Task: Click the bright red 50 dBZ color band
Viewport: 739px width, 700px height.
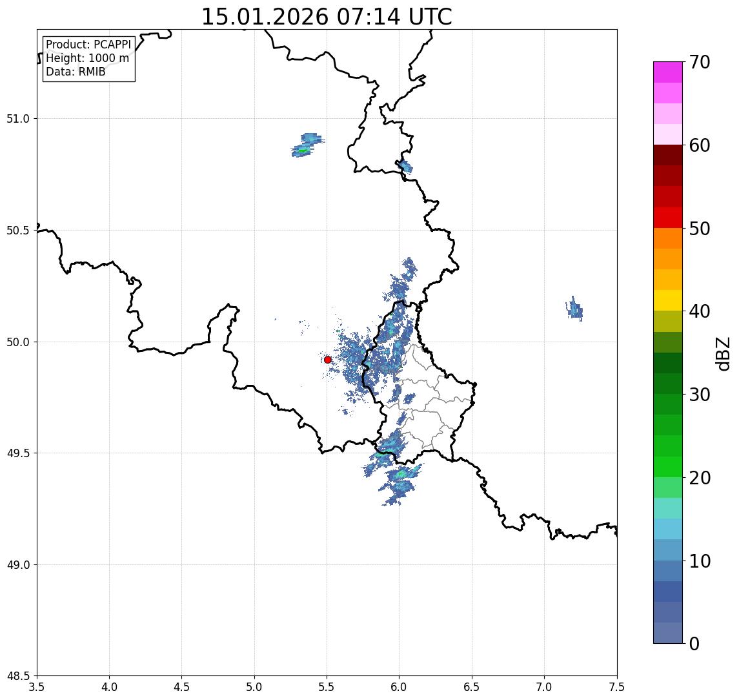Action: tap(668, 218)
